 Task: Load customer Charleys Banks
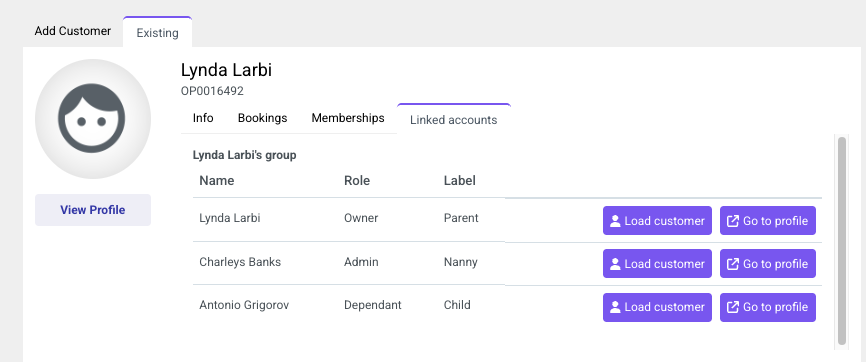pos(657,264)
